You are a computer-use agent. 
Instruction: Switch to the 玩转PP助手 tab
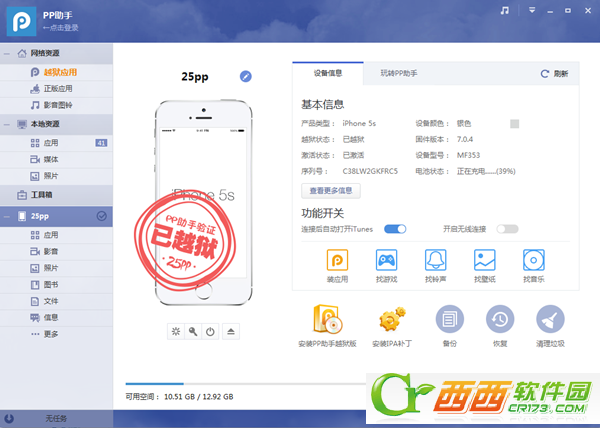(x=399, y=73)
